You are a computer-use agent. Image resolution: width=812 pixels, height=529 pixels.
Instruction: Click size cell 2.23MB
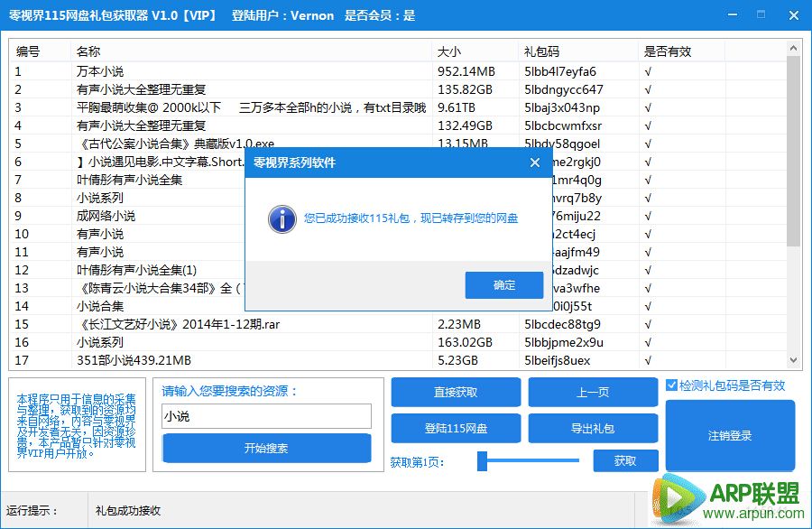[459, 324]
